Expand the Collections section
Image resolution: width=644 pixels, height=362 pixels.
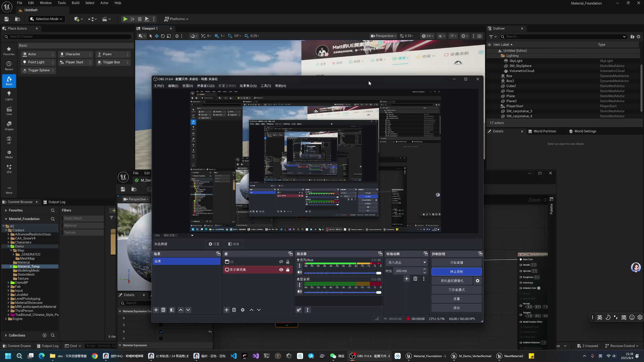(6, 335)
